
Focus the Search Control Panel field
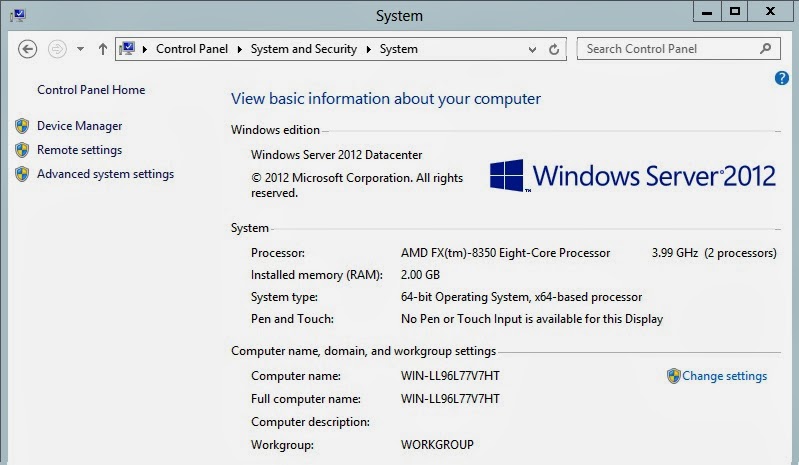tap(678, 49)
